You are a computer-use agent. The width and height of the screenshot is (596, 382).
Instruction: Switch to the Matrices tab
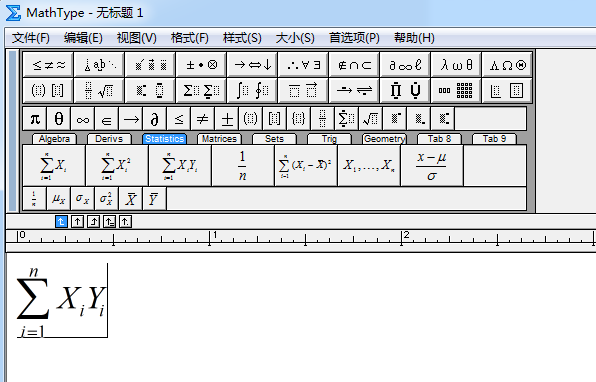(x=219, y=139)
